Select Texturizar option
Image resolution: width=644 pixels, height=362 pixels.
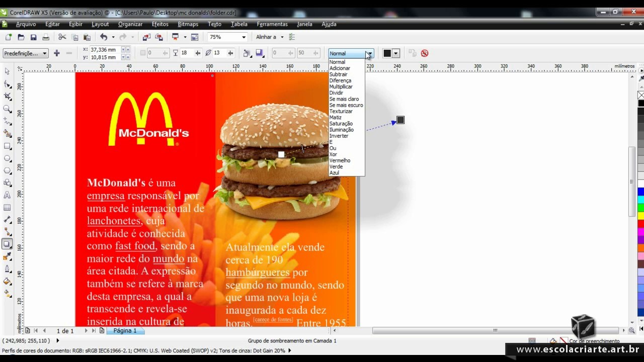(x=341, y=111)
